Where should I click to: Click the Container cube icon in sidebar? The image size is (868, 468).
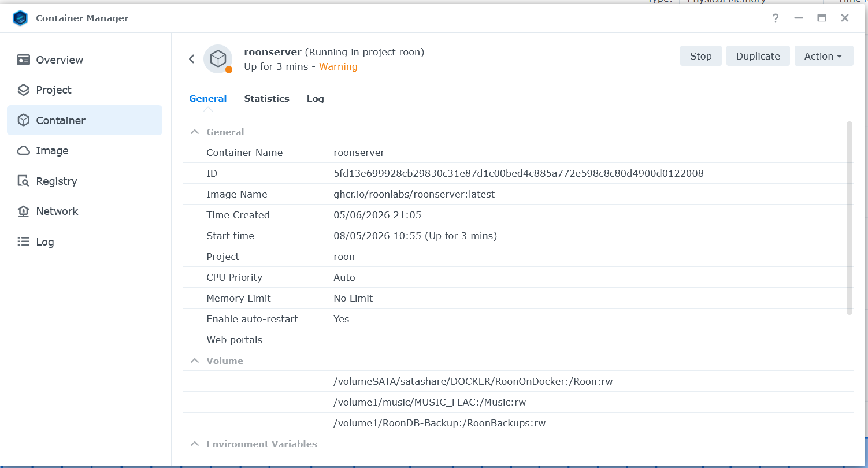tap(23, 120)
